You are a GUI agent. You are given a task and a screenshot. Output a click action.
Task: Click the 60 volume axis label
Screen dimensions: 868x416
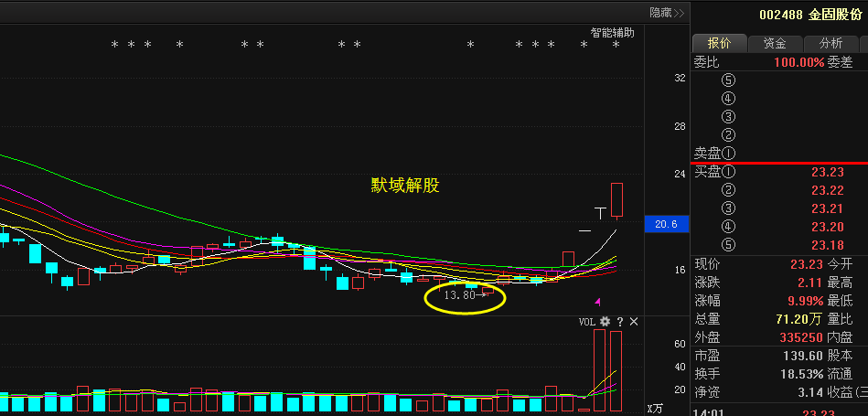coord(680,344)
